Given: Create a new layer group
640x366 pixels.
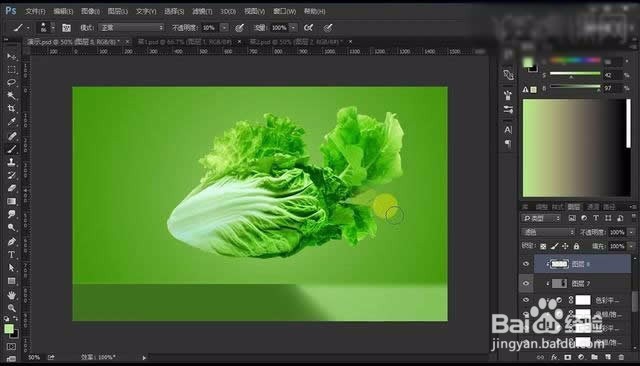Looking at the screenshot, I should 594,357.
